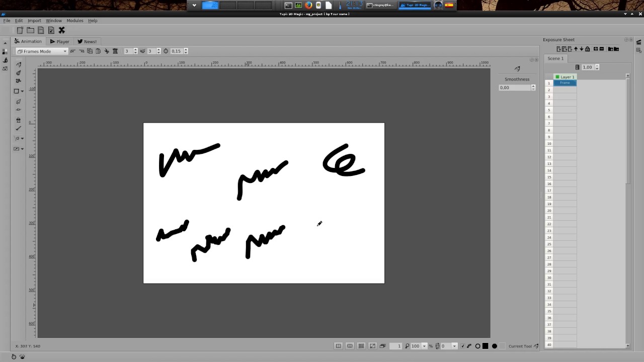This screenshot has height=362, width=644.
Task: Click the save project icon
Action: [41, 30]
